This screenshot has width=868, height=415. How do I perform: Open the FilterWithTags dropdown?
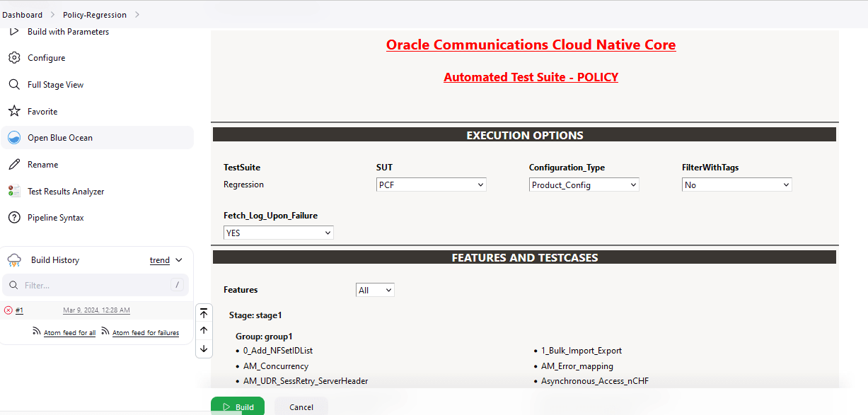[737, 185]
